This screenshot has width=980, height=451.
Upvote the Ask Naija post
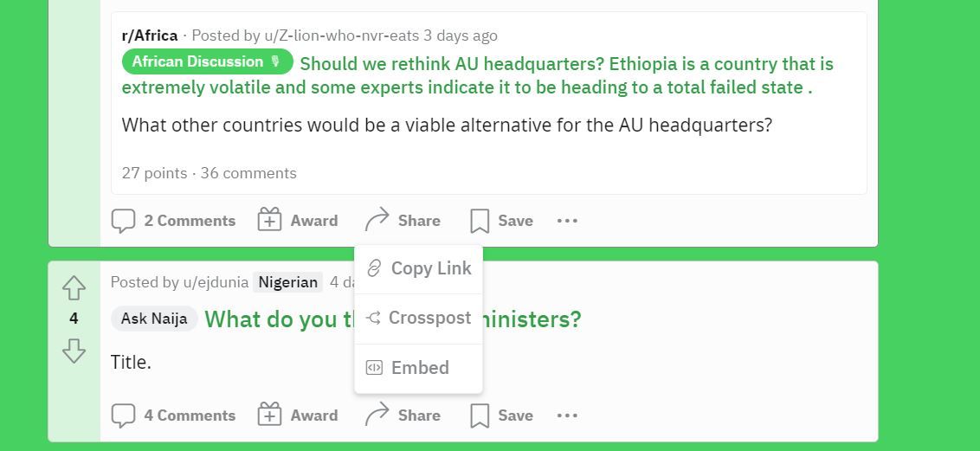point(74,287)
